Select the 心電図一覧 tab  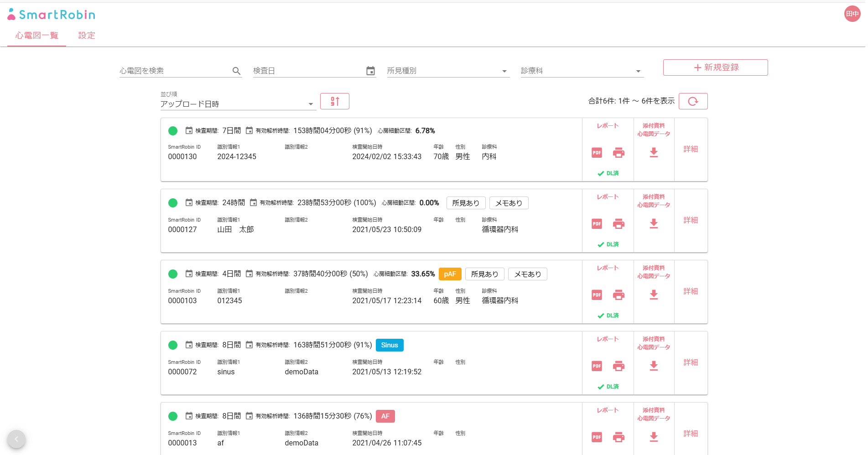(37, 36)
